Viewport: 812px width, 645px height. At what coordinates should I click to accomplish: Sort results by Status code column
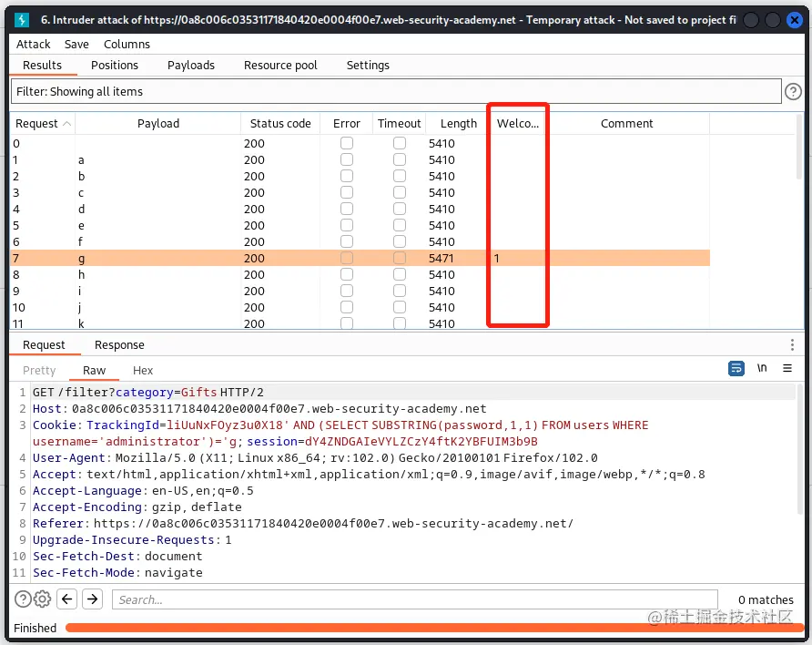(280, 124)
